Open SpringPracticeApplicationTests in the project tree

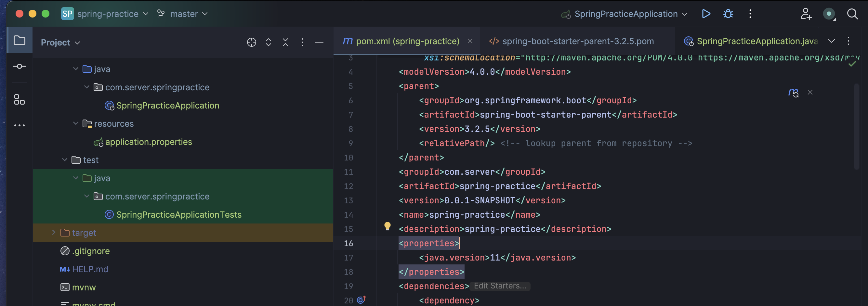[x=178, y=214]
